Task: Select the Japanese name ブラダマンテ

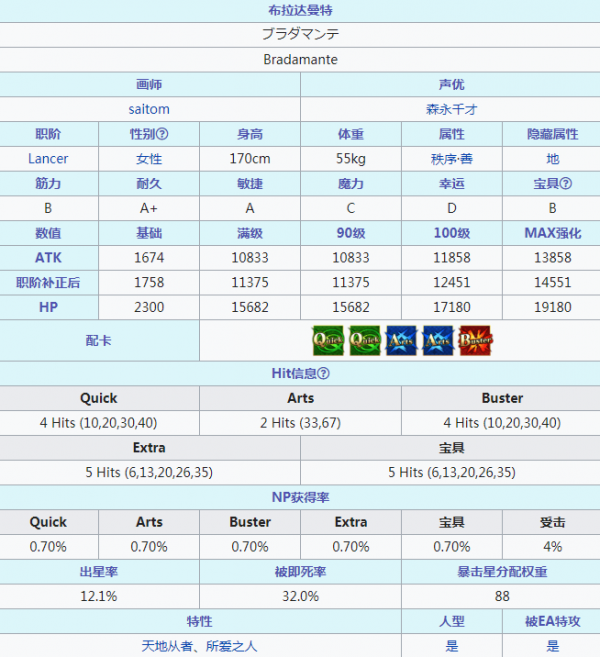Action: (300, 34)
